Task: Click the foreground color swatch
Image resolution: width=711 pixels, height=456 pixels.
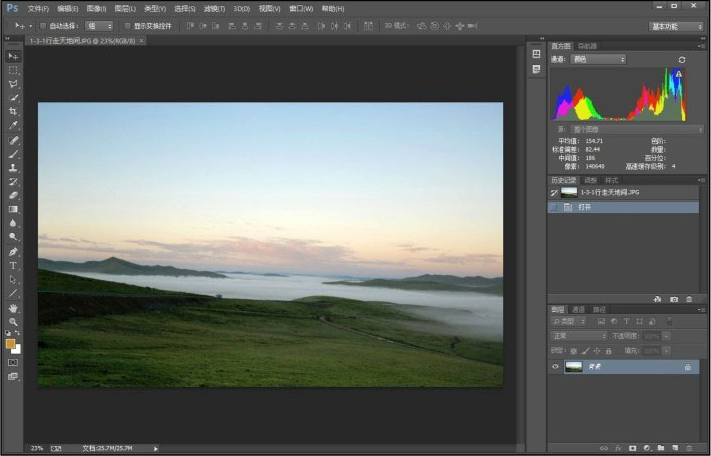Action: (11, 343)
